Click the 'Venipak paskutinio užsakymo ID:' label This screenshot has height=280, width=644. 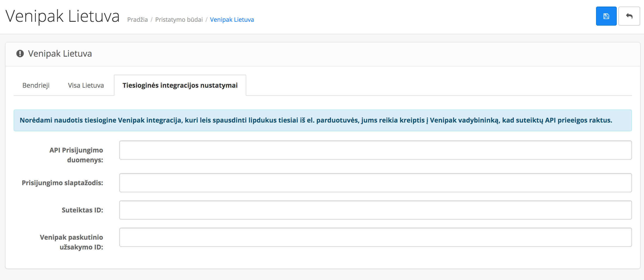pos(71,242)
